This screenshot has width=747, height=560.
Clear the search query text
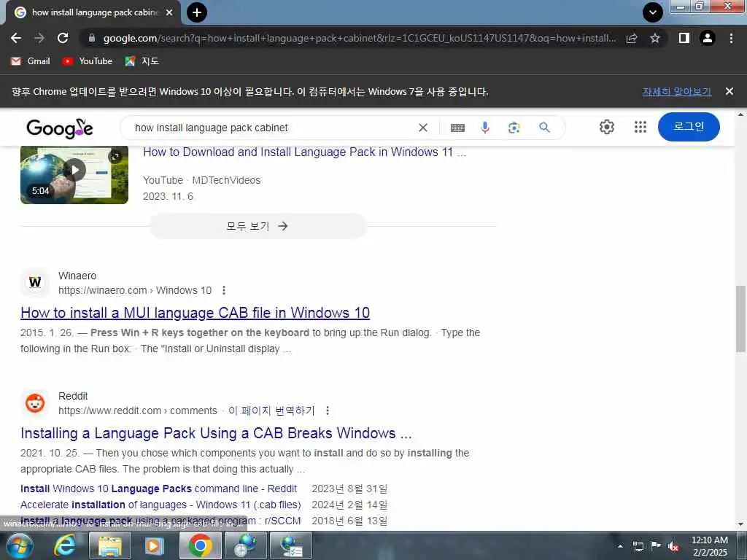coord(423,128)
